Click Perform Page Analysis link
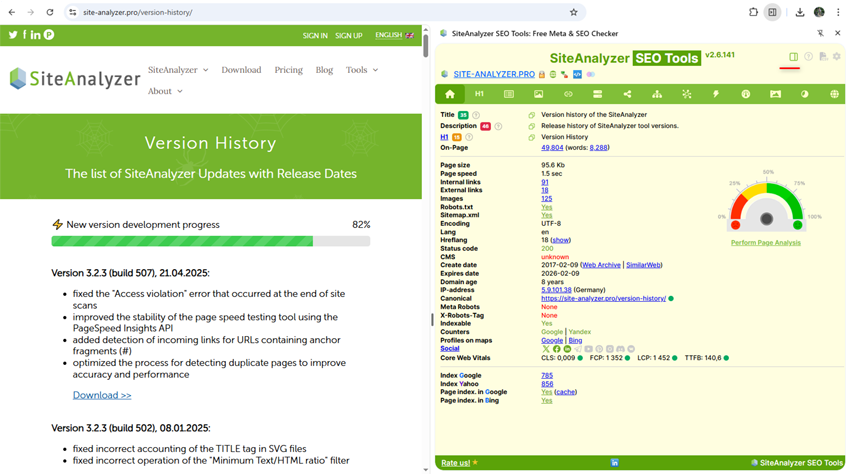This screenshot has height=475, width=850. click(765, 243)
